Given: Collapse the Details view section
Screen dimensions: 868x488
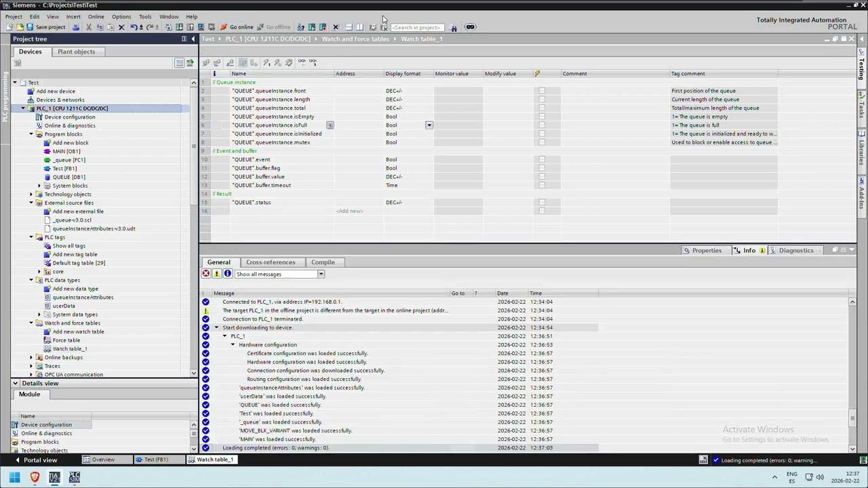Looking at the screenshot, I should (15, 383).
